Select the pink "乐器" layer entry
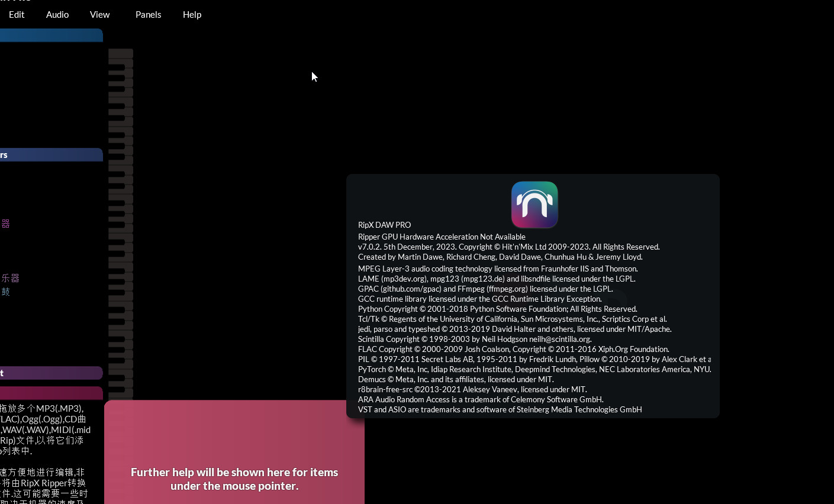The height and width of the screenshot is (504, 834). coord(10,278)
